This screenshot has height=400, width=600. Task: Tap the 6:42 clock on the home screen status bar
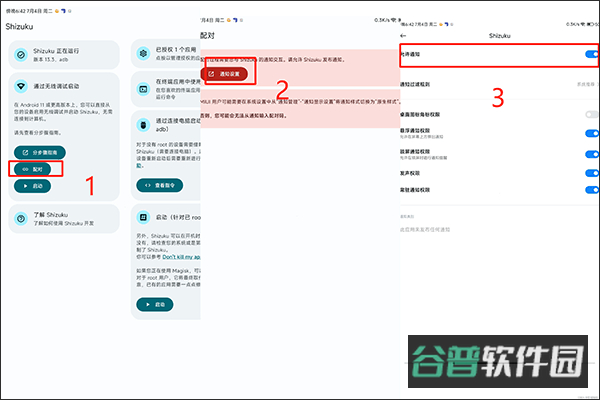point(21,11)
